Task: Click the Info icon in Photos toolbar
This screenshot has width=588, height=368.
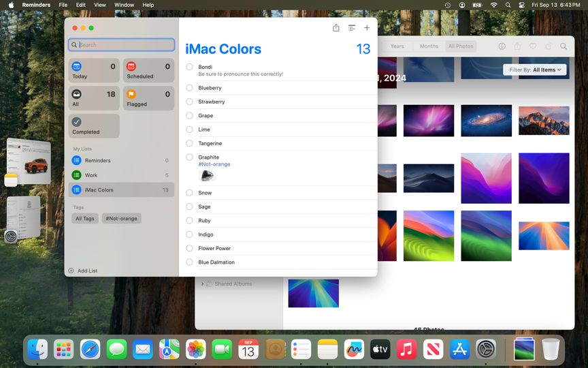Action: [502, 46]
